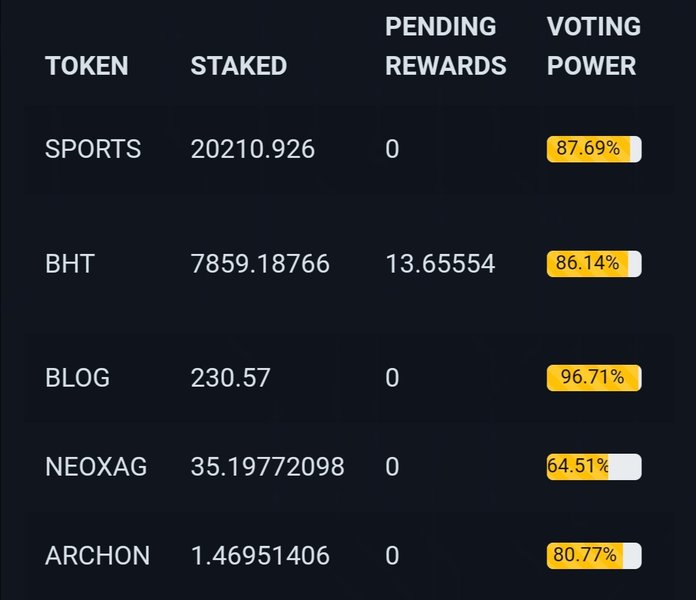
Task: Select the NEOXAG token name
Action: [96, 466]
